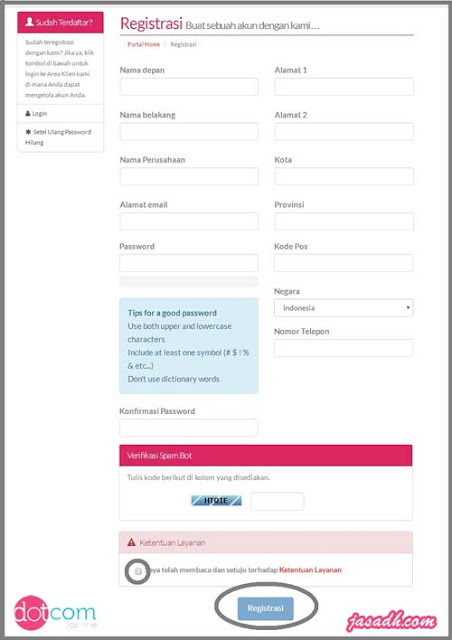Image resolution: width=452 pixels, height=640 pixels.
Task: Click the warning triangle icon in Ketentuan Layanan
Action: tap(131, 542)
